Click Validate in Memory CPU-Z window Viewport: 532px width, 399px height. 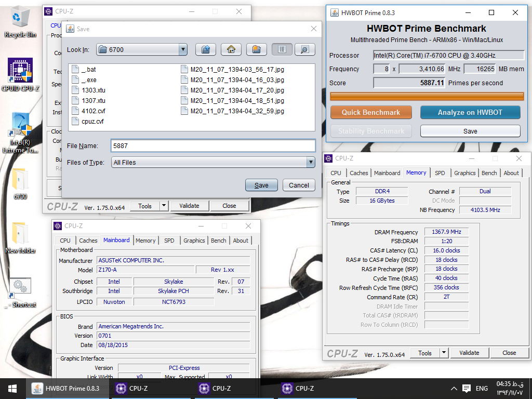click(x=469, y=353)
